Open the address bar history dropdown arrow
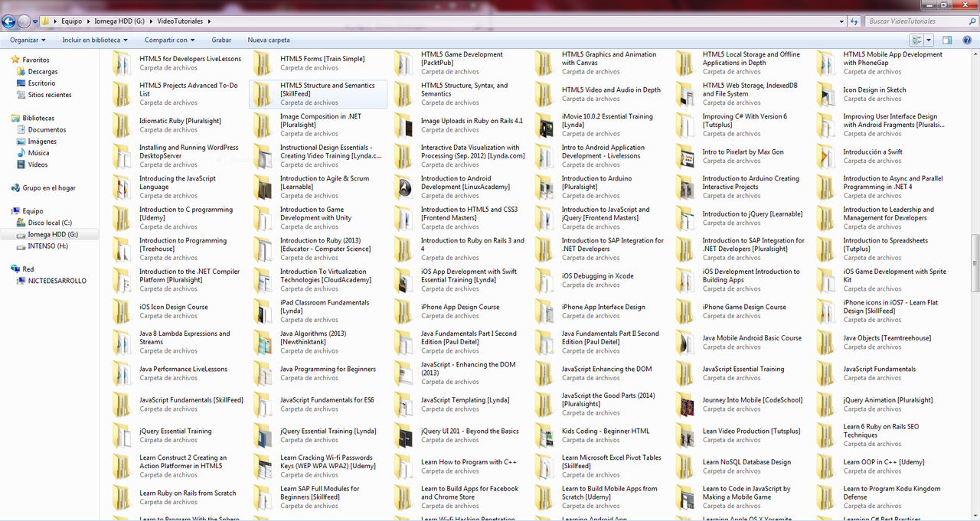Screen dimensions: 980x521 coord(841,21)
